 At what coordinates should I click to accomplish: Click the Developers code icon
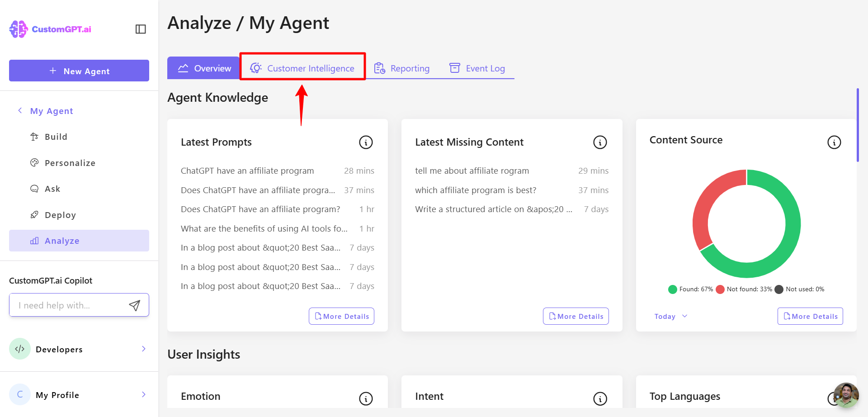coord(20,349)
